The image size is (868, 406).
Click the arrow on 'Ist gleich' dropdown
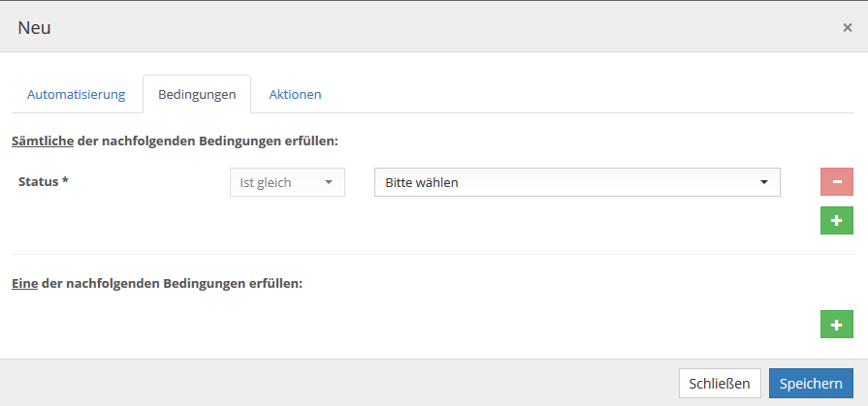pos(328,182)
